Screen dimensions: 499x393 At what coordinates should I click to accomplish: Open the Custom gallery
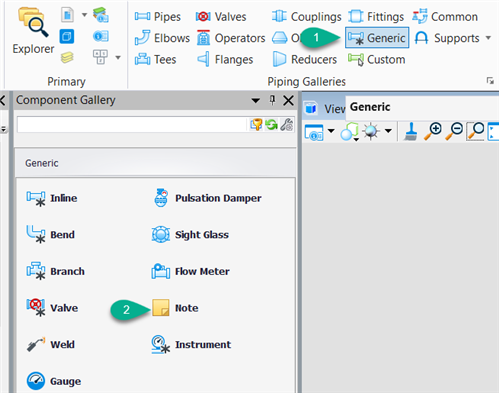pyautogui.click(x=377, y=60)
